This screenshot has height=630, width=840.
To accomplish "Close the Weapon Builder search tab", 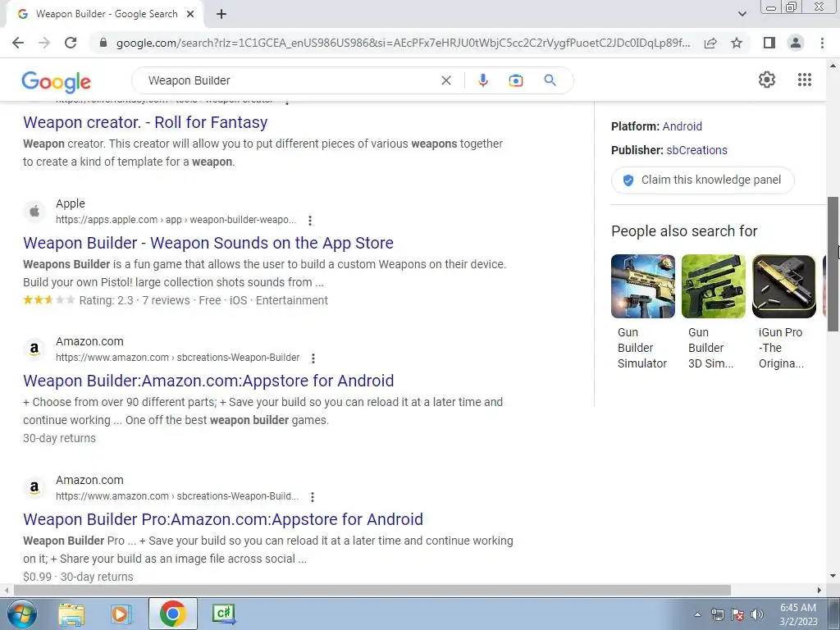I will pyautogui.click(x=190, y=15).
